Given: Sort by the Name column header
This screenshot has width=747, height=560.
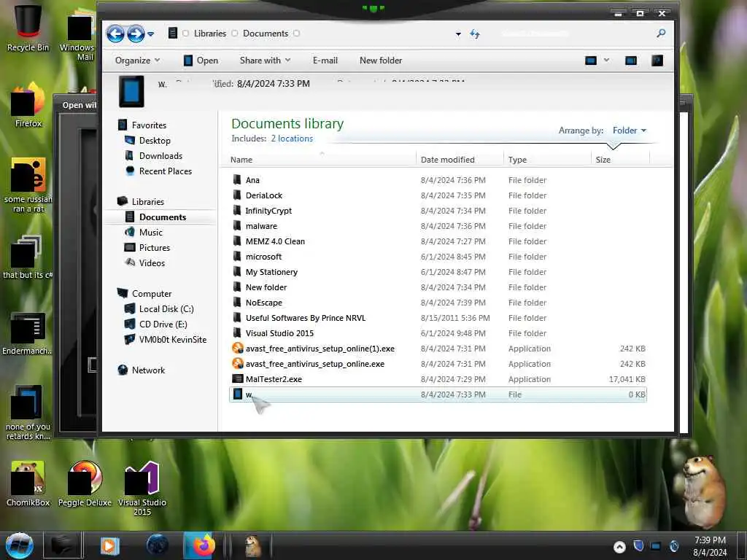Looking at the screenshot, I should coord(320,160).
